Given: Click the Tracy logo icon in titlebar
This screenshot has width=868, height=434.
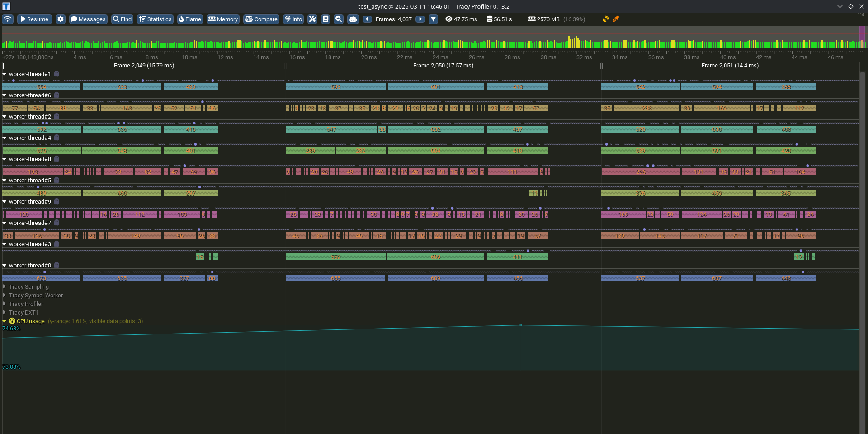Looking at the screenshot, I should tap(6, 6).
